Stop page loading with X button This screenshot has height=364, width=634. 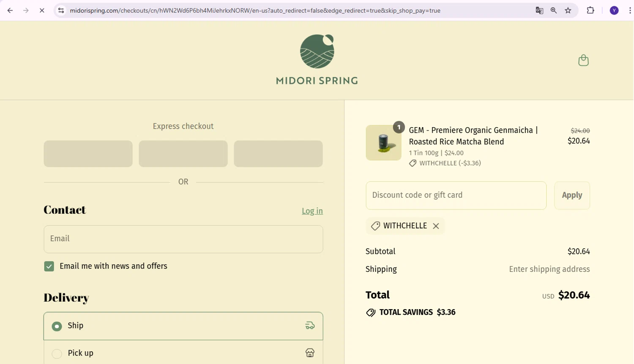42,11
